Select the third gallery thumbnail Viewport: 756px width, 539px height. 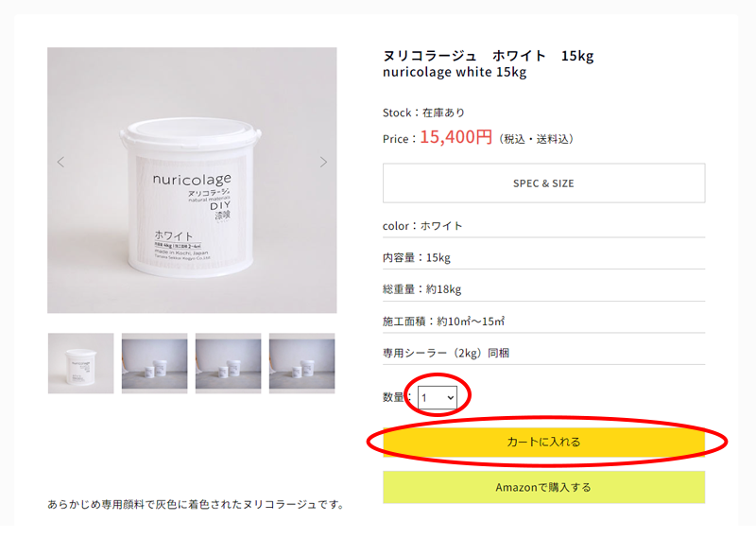228,363
